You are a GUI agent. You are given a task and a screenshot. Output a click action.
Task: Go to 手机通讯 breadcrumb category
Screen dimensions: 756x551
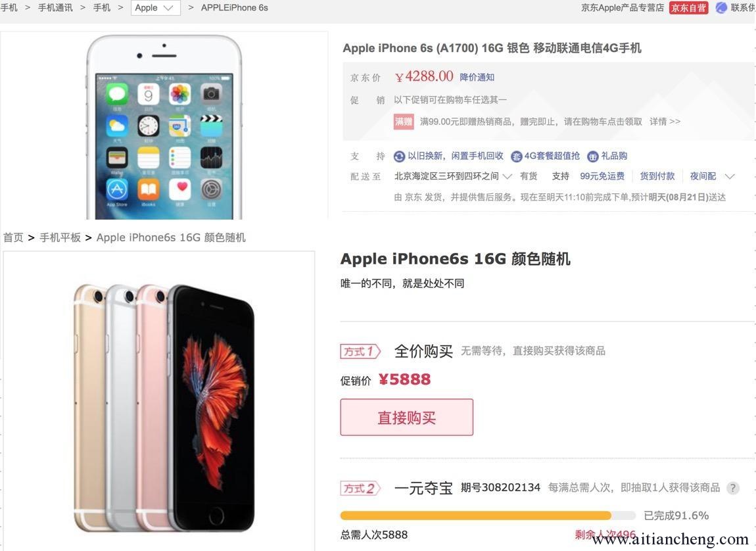55,8
